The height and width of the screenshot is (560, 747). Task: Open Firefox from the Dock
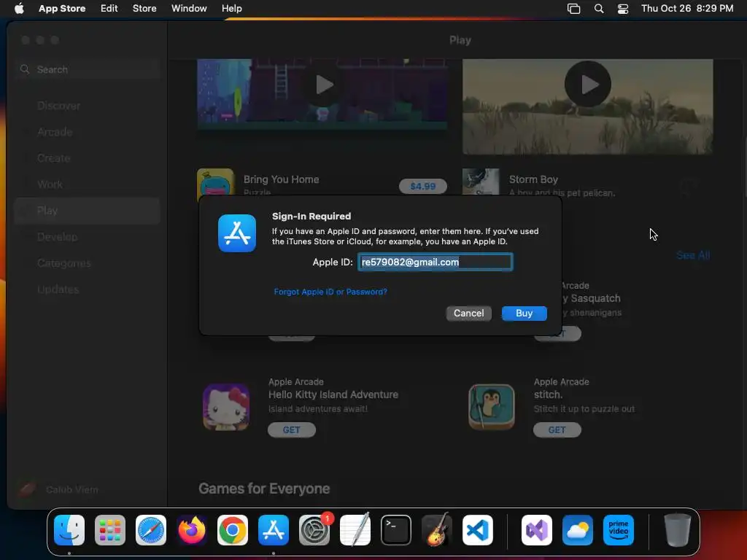pyautogui.click(x=192, y=530)
